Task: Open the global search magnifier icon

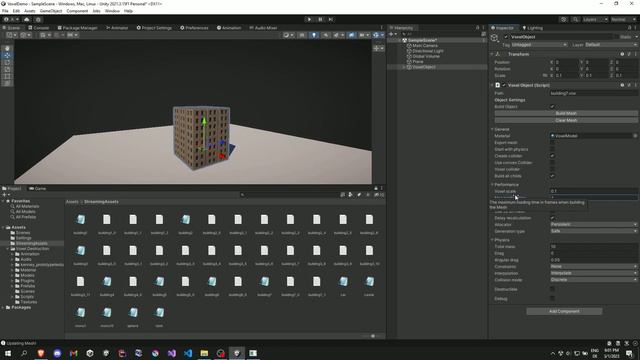Action: pos(575,19)
